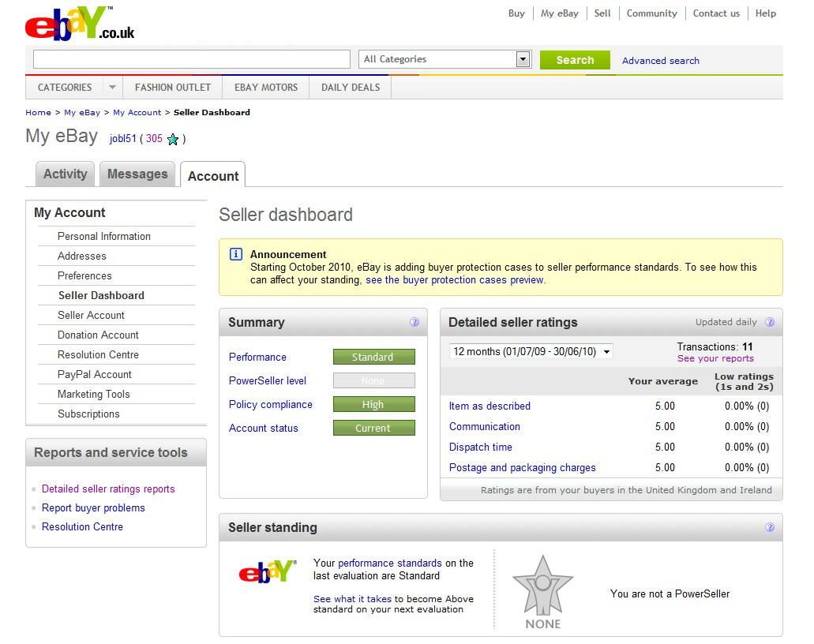Open buyer protection cases preview link
Viewport: 814px width, 644px height.
point(454,280)
